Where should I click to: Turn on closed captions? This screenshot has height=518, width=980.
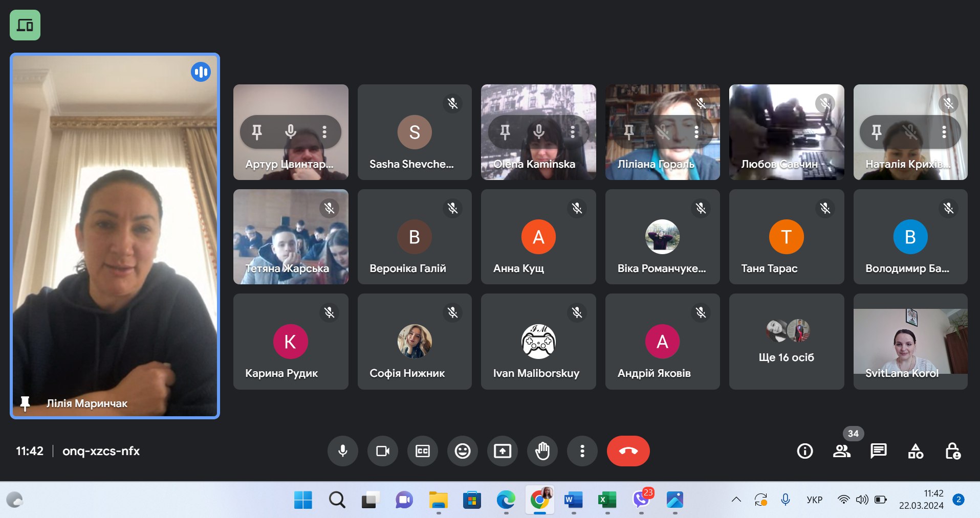pos(422,451)
